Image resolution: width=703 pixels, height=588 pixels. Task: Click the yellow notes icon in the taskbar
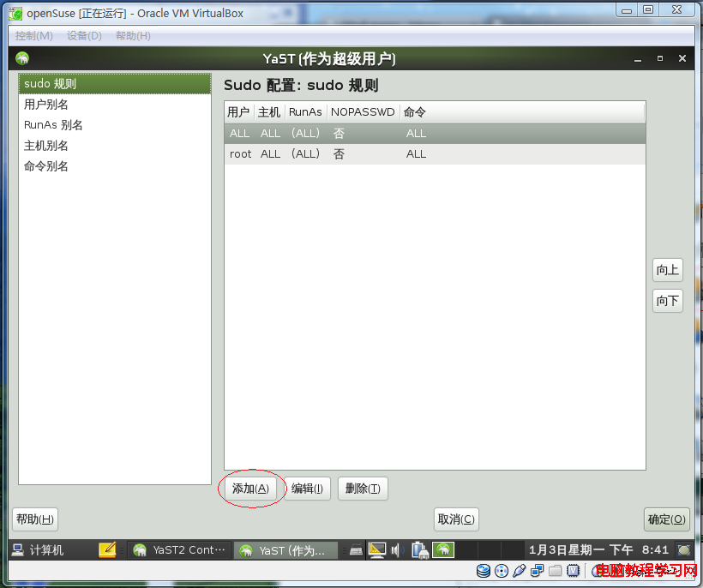point(107,550)
